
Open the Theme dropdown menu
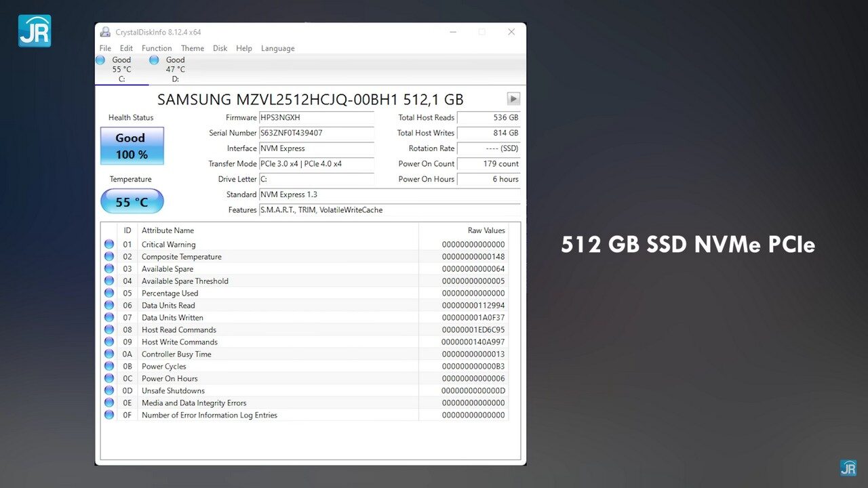tap(193, 48)
